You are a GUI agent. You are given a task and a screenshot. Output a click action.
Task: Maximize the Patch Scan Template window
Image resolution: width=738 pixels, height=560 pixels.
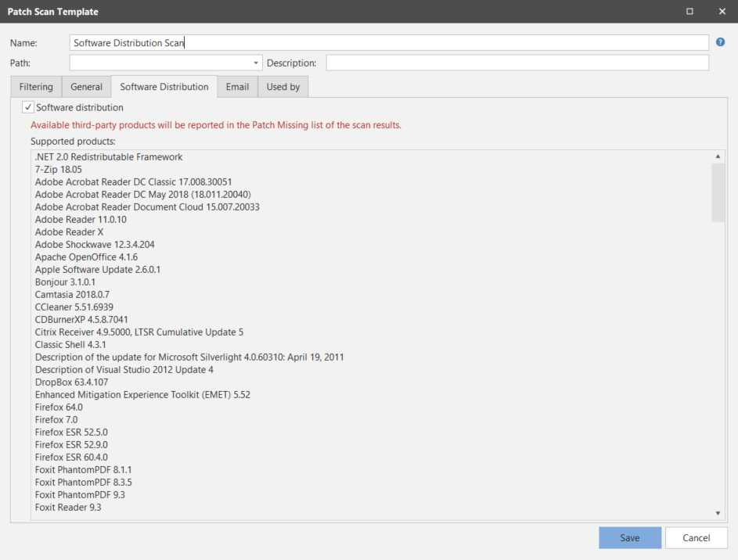pyautogui.click(x=689, y=11)
